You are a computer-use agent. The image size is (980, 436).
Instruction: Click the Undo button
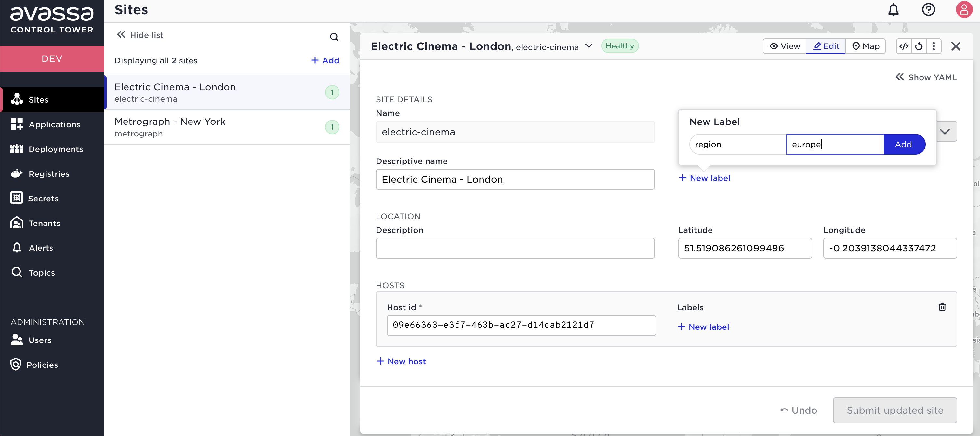799,411
